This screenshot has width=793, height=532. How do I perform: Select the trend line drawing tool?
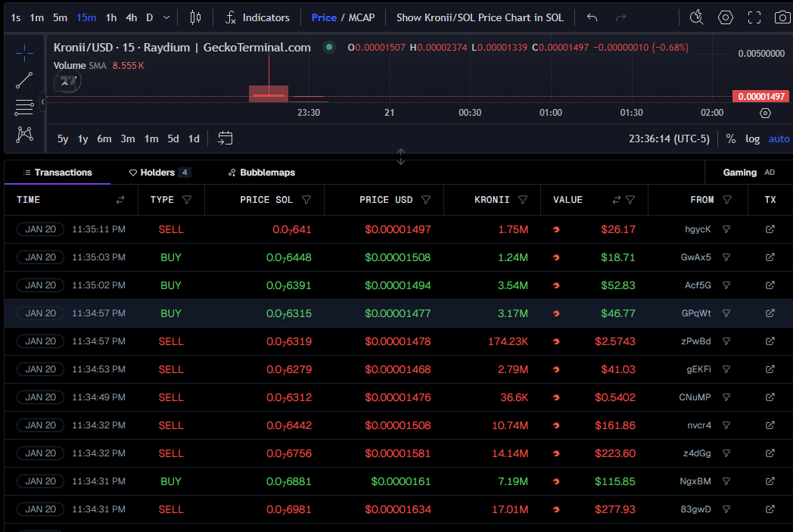(x=24, y=80)
